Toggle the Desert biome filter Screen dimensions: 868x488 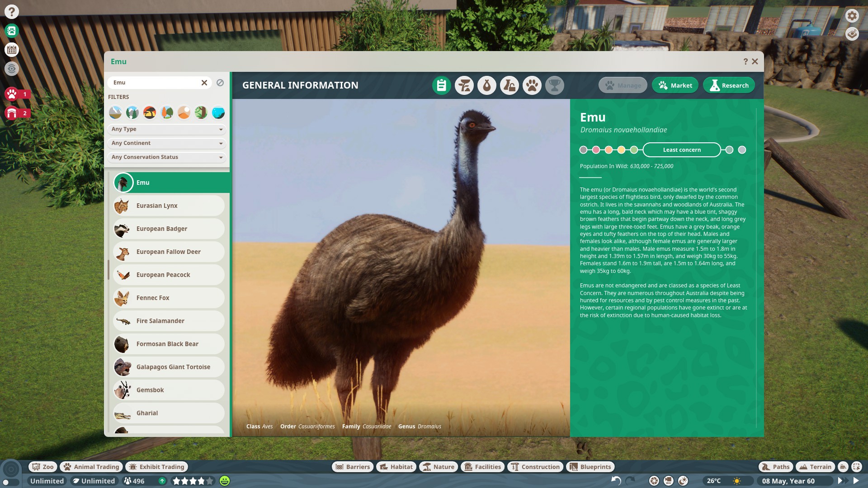pos(184,113)
